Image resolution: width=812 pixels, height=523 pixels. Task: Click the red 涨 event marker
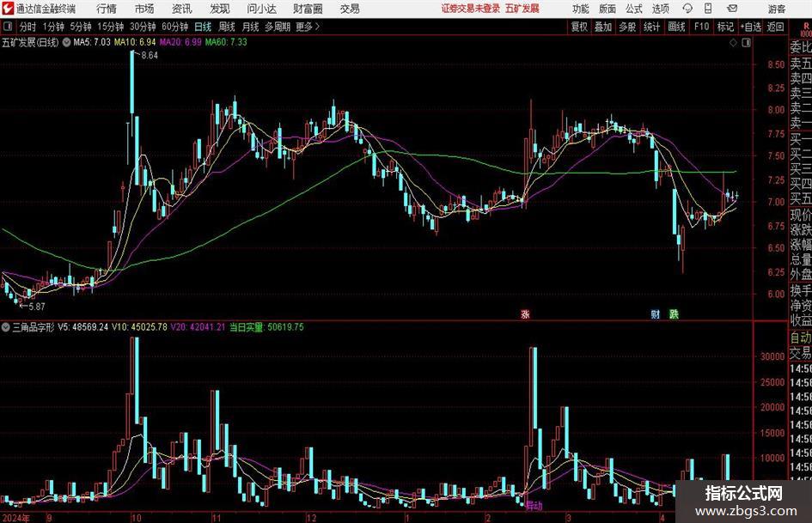coord(525,313)
